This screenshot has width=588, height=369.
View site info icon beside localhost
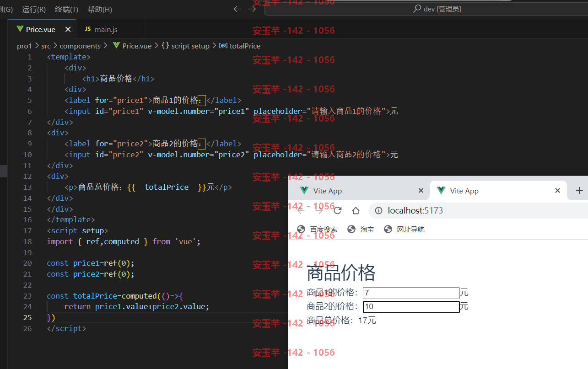(x=378, y=210)
